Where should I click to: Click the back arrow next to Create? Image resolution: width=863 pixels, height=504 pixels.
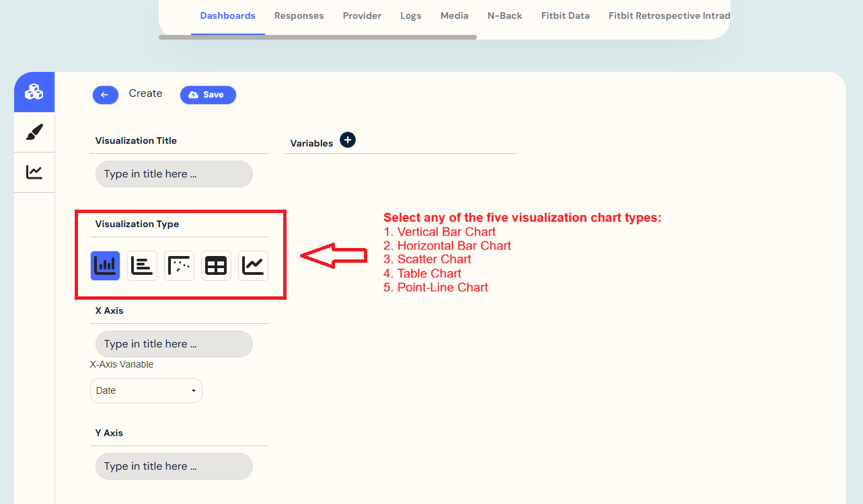105,95
